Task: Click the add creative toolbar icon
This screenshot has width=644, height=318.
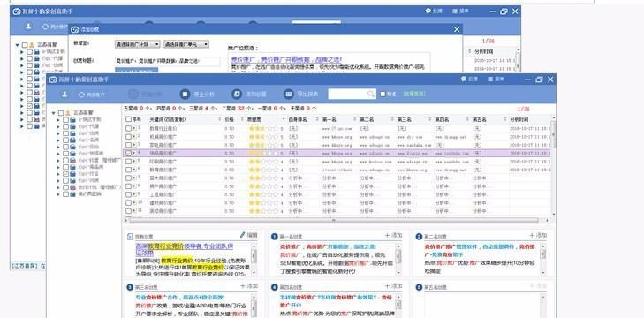Action: click(237, 95)
